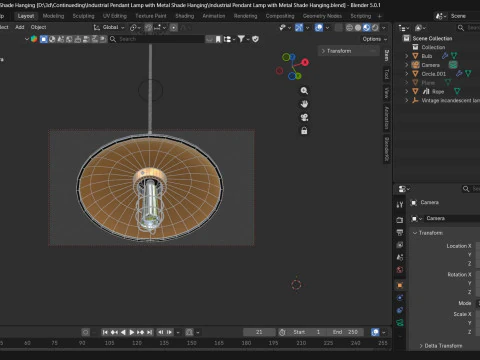Image resolution: width=480 pixels, height=360 pixels.
Task: Toggle proportional editing button in header
Action: pos(173,27)
